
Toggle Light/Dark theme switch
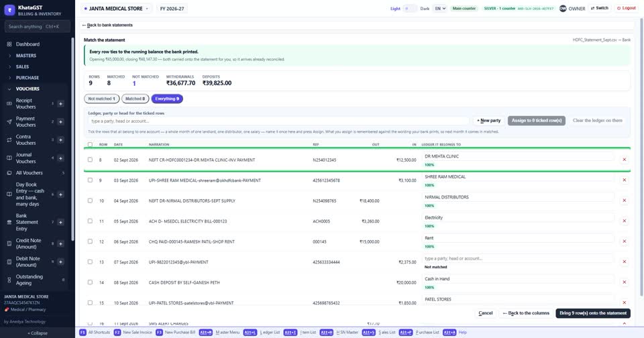(409, 8)
